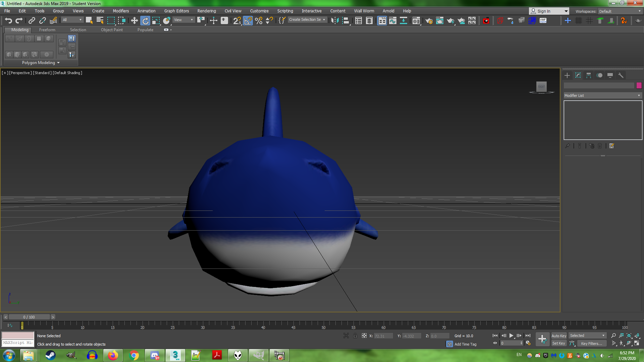Image resolution: width=644 pixels, height=362 pixels.
Task: Open the Schematic View icon
Action: point(404,21)
